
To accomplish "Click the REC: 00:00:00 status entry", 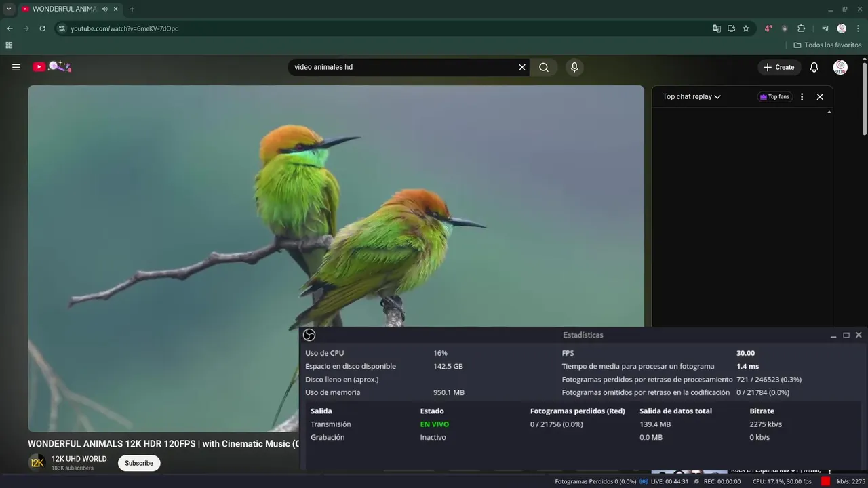I will click(x=722, y=481).
